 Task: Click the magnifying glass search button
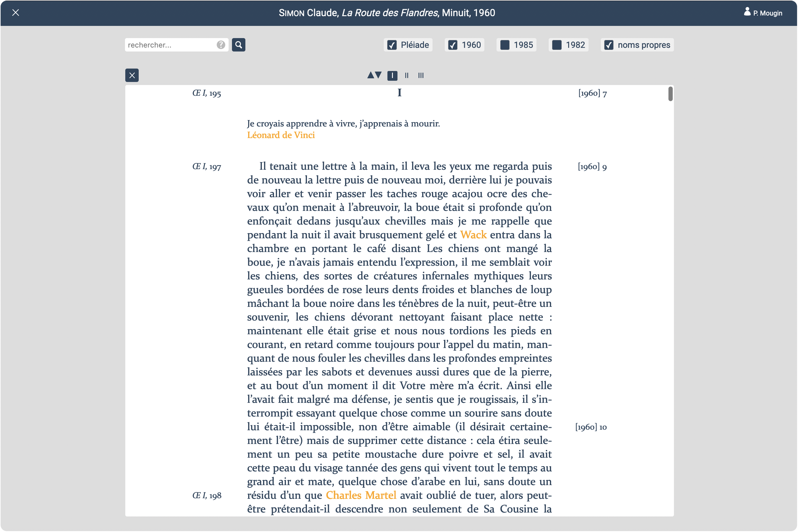239,45
